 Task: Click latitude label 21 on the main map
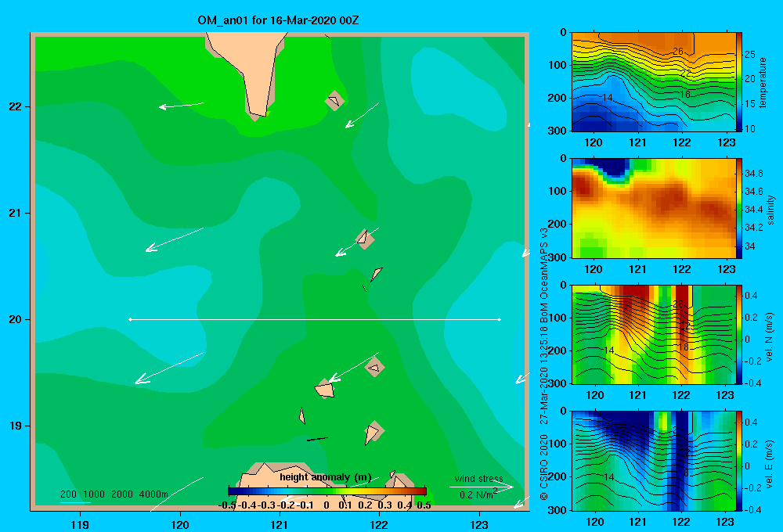point(16,213)
